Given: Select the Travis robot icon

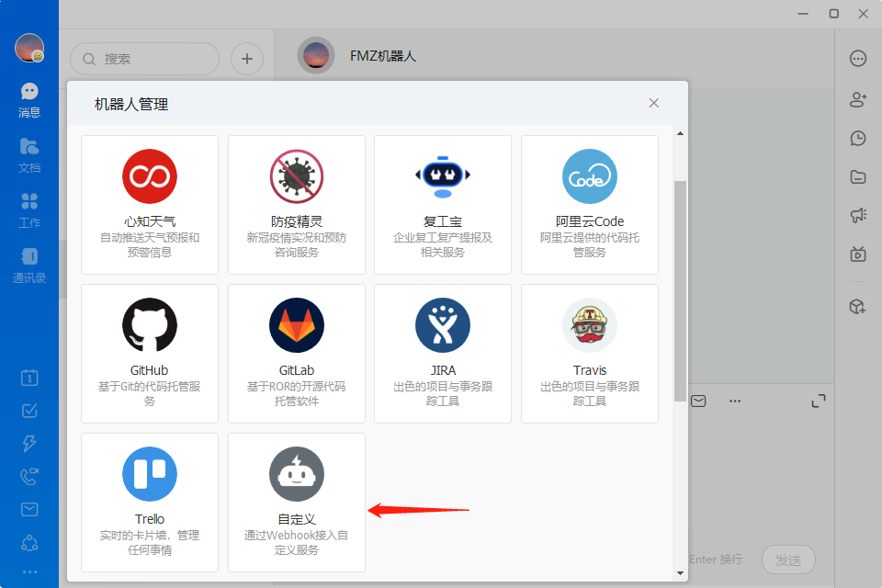Looking at the screenshot, I should click(x=590, y=325).
